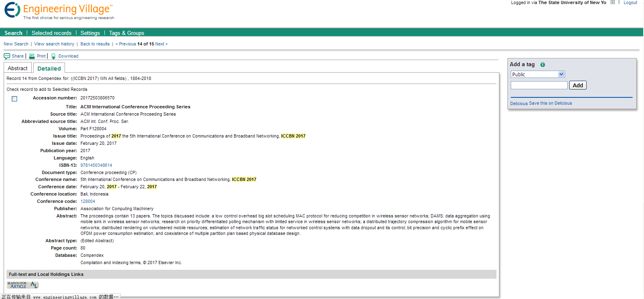Click the New Search link
Viewport: 644px width, 299px height.
(x=16, y=44)
